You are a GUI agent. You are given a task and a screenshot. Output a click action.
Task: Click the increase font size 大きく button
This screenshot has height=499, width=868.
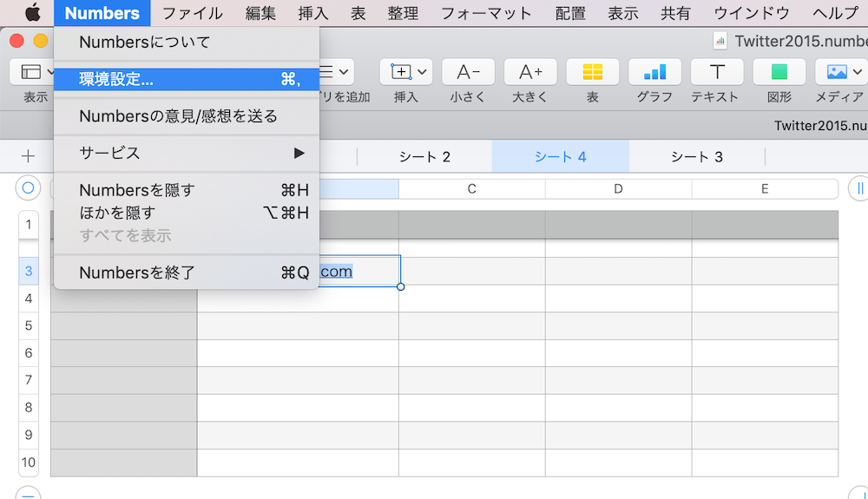tap(530, 72)
